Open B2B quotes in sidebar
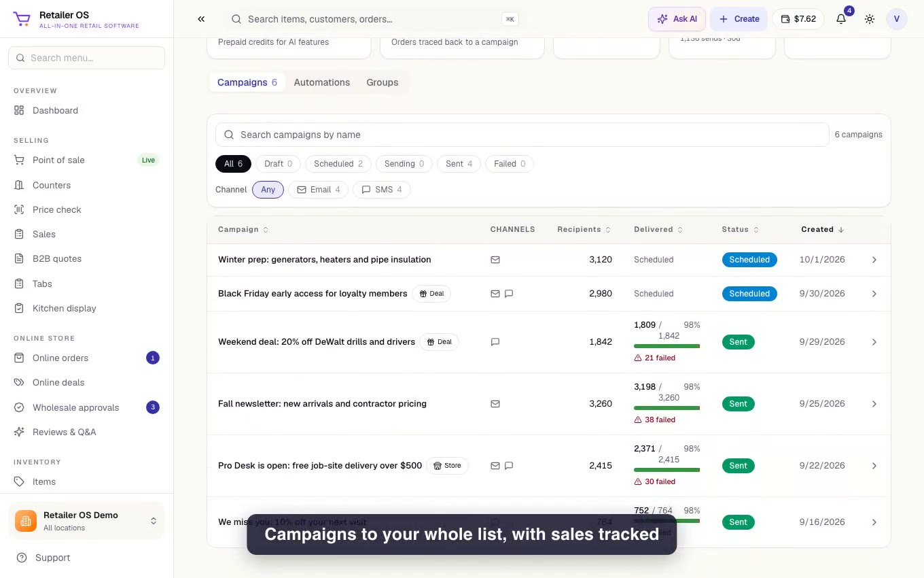924x578 pixels. (x=86, y=258)
